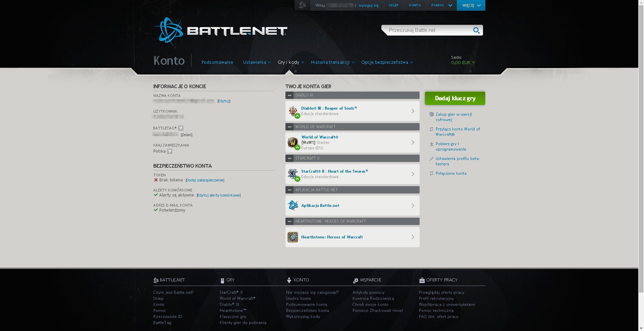Click footer link Wykorzystaj kody

pos(303,317)
